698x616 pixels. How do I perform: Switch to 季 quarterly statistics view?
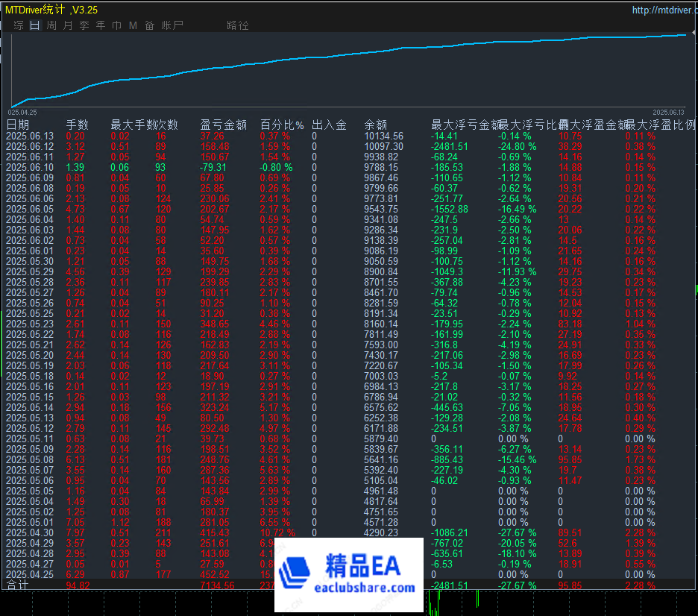[x=84, y=25]
